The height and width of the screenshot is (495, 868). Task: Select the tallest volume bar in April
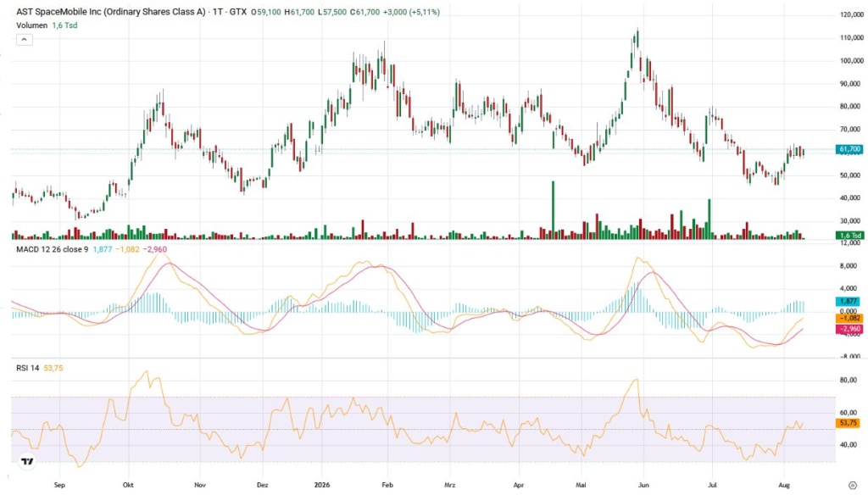[x=553, y=210]
